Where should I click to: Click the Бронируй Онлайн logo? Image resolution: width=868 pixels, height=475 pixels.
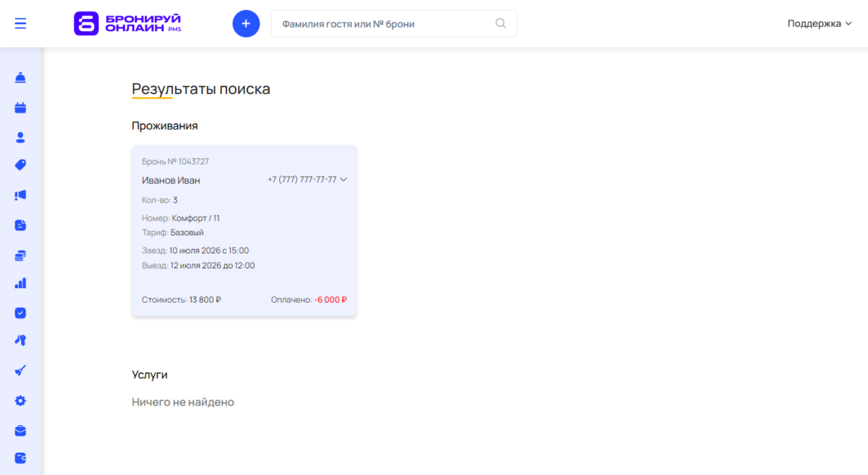[x=127, y=23]
